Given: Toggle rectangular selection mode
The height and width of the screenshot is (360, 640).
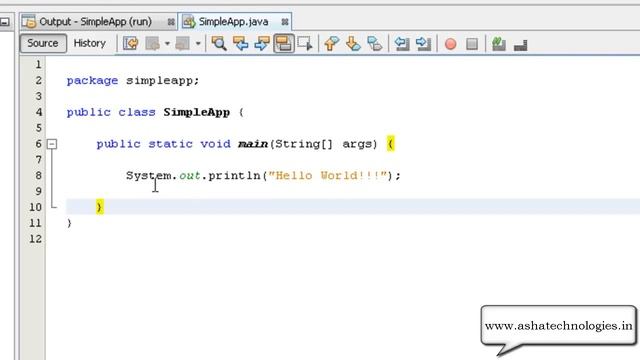Looking at the screenshot, I should [305, 43].
